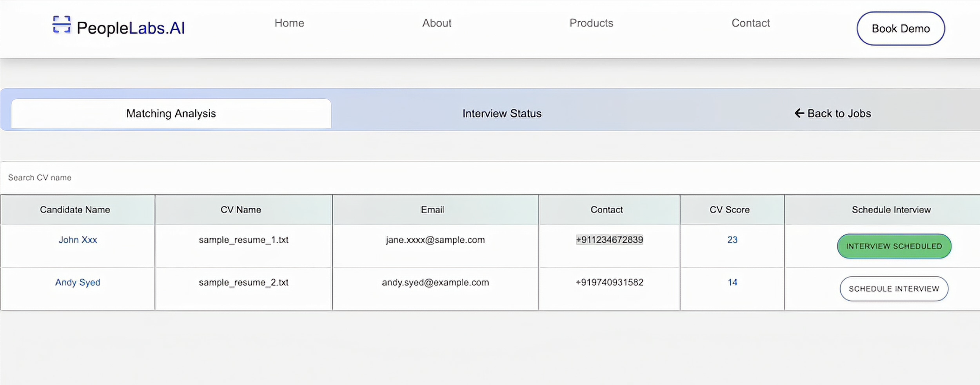Screen dimensions: 980x385
Task: Switch to the Interview Status tab
Action: [x=502, y=113]
